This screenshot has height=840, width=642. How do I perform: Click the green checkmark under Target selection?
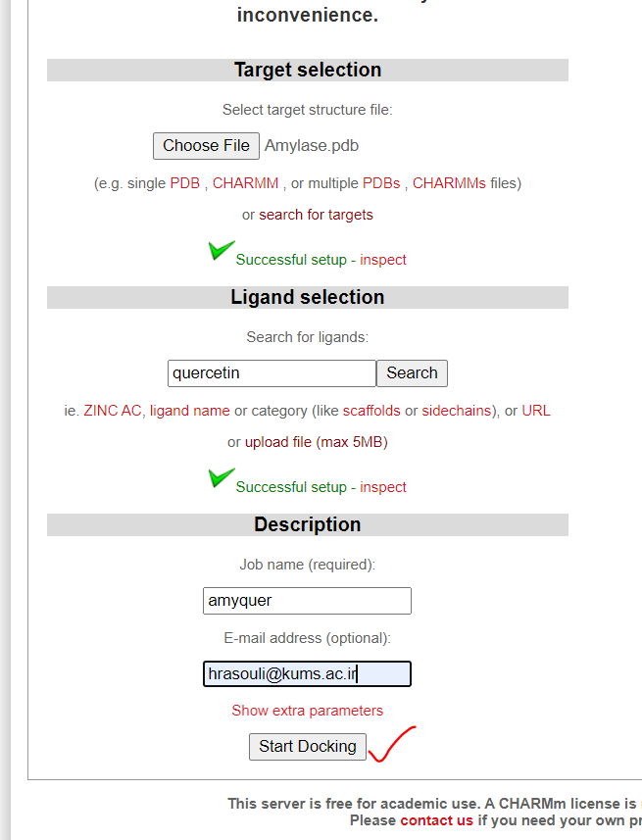pos(221,251)
